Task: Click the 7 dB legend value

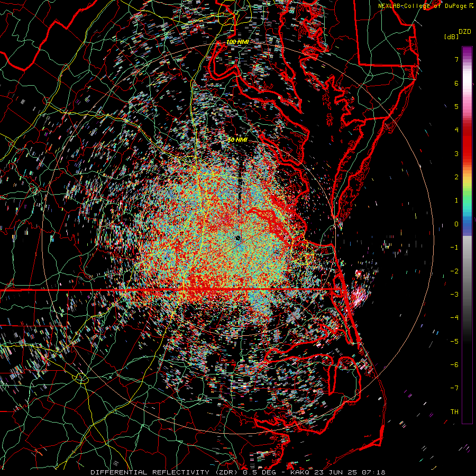Action: tap(456, 59)
